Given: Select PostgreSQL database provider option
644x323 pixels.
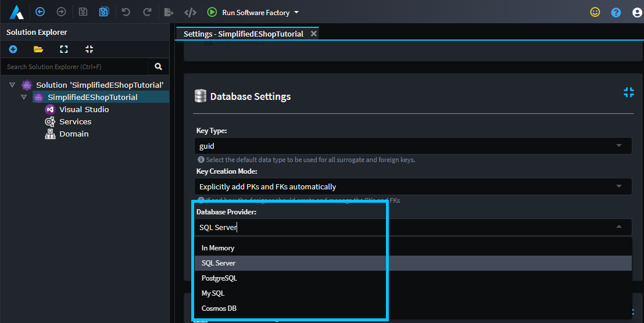Looking at the screenshot, I should coord(413,278).
